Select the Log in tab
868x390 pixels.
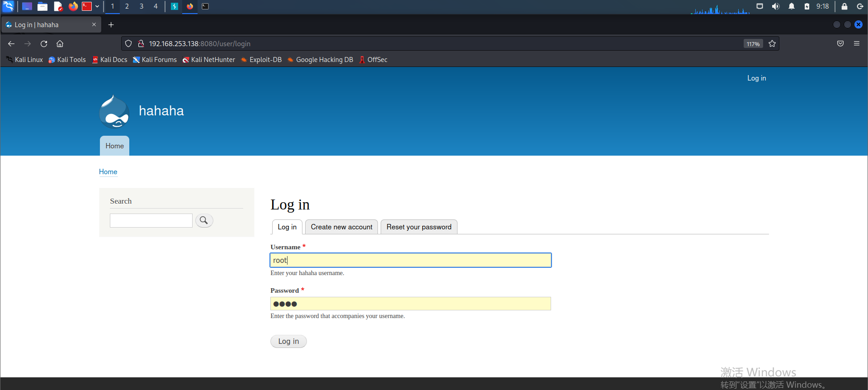pyautogui.click(x=287, y=227)
